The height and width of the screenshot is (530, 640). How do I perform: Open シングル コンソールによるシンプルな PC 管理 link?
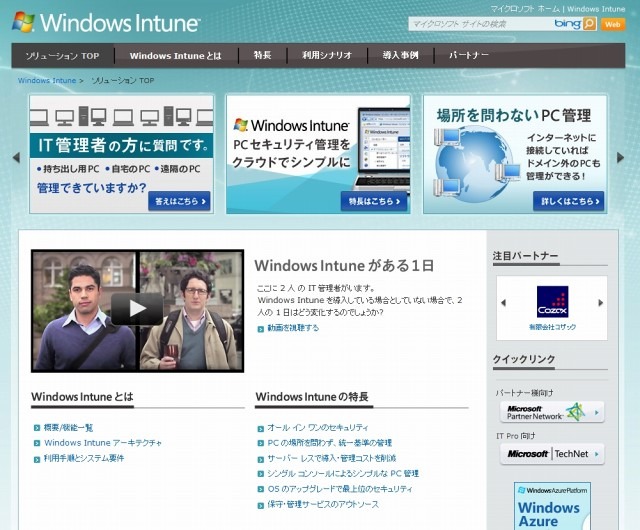(x=343, y=473)
